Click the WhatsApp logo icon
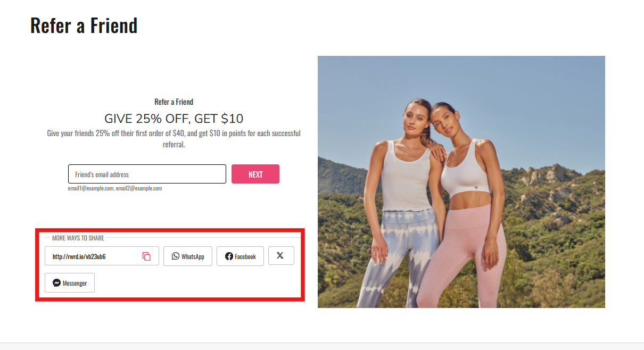This screenshot has width=644, height=350. (176, 256)
